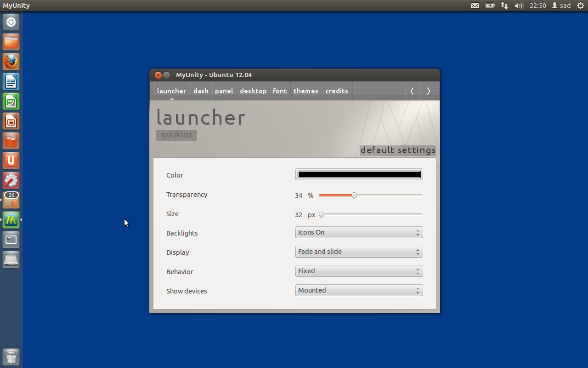Open mail envelope indicator in top panel
This screenshot has height=368, width=588.
(475, 6)
